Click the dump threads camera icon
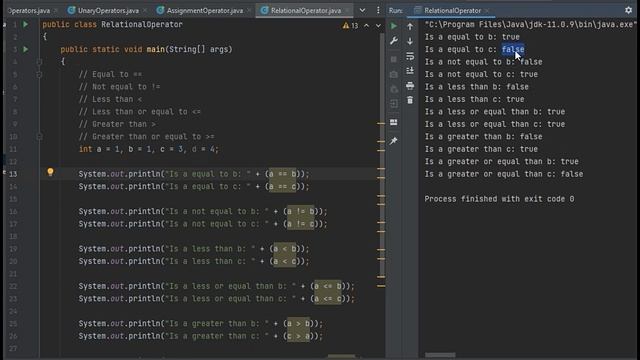Screen dimensions: 640x360 tap(393, 74)
